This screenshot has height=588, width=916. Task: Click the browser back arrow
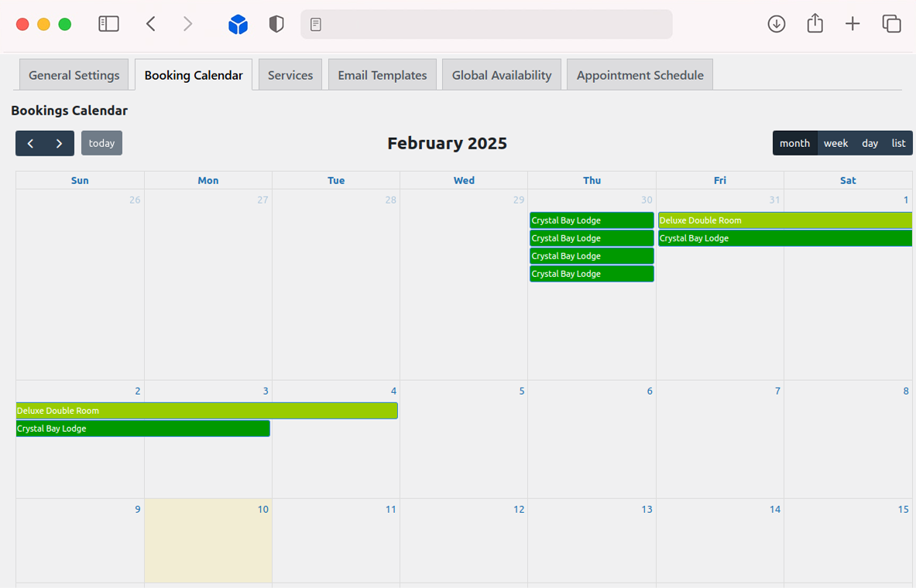coord(151,24)
